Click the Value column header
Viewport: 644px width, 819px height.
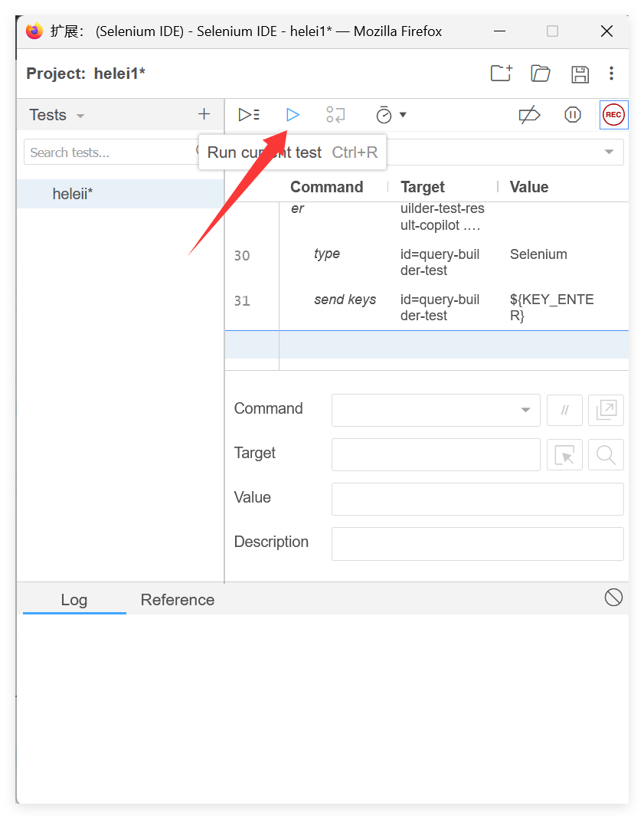click(x=528, y=187)
